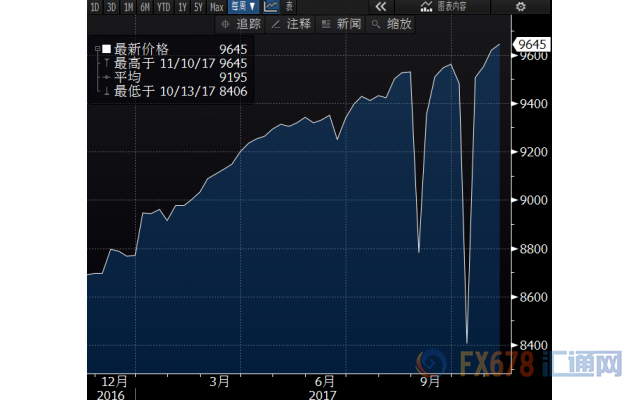Show the Max time range
The height and width of the screenshot is (400, 640).
[216, 7]
